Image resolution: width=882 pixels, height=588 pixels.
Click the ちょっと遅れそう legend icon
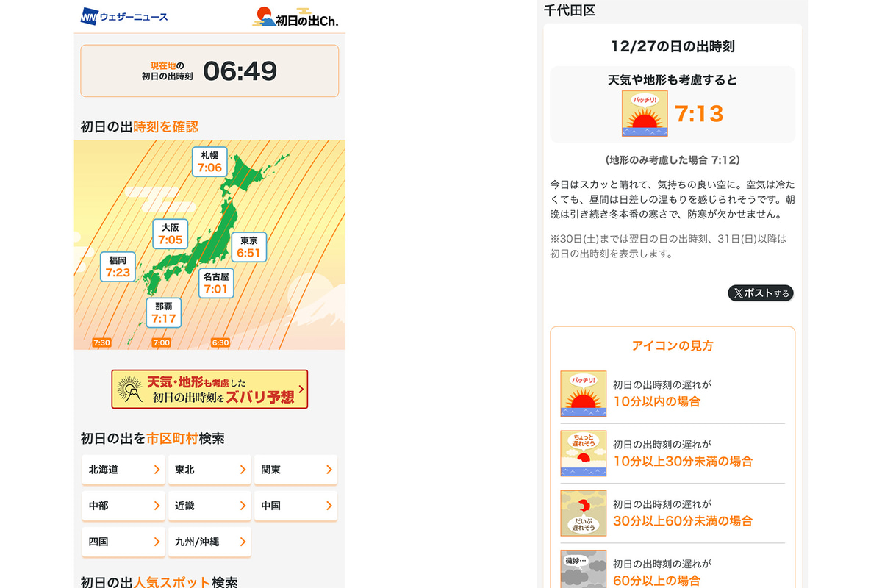[x=584, y=453]
